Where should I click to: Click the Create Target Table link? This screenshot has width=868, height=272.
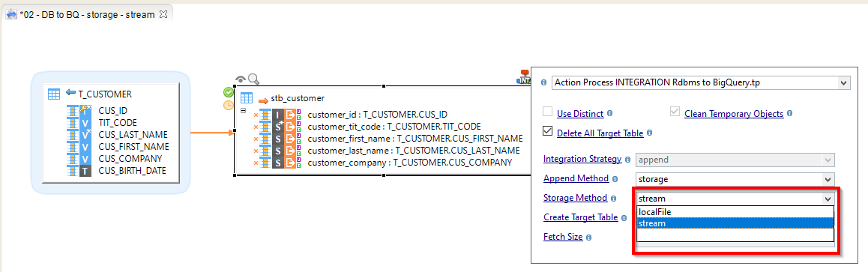581,217
